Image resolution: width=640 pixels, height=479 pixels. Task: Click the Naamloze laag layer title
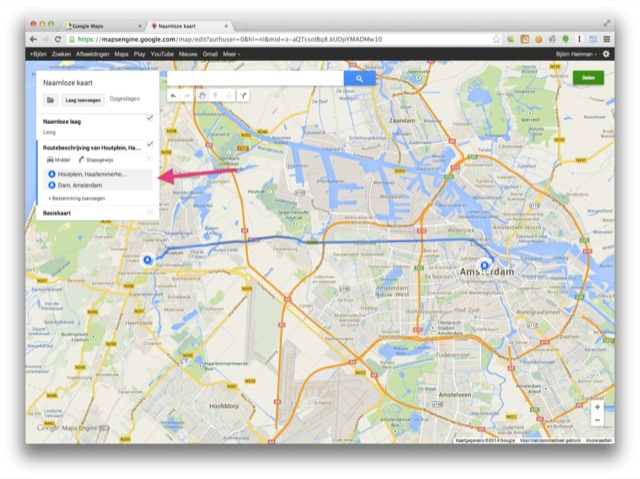coord(62,122)
